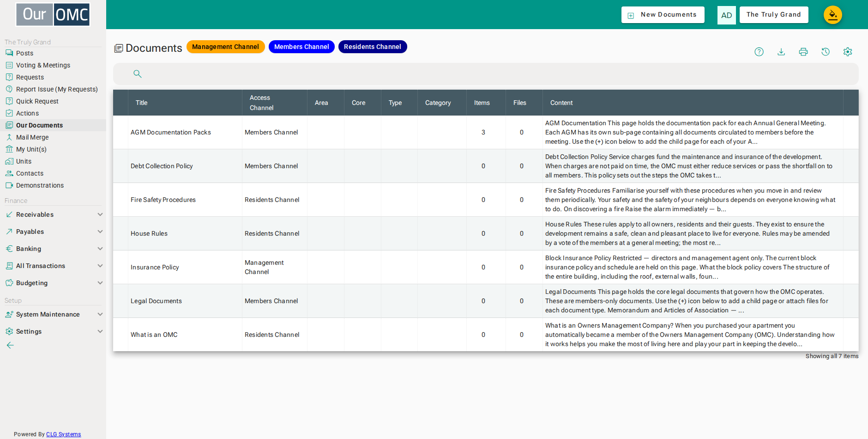Sort by Items column header
The height and width of the screenshot is (439, 868).
pyautogui.click(x=482, y=103)
